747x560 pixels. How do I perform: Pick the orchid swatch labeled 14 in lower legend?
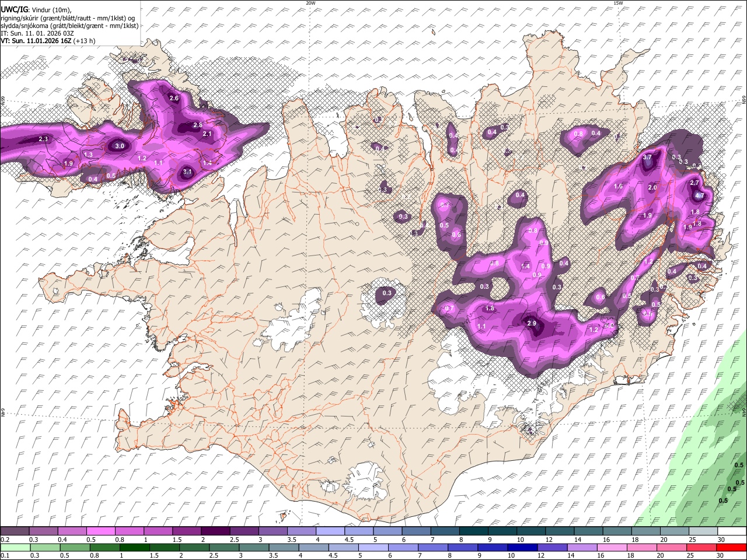(x=582, y=547)
